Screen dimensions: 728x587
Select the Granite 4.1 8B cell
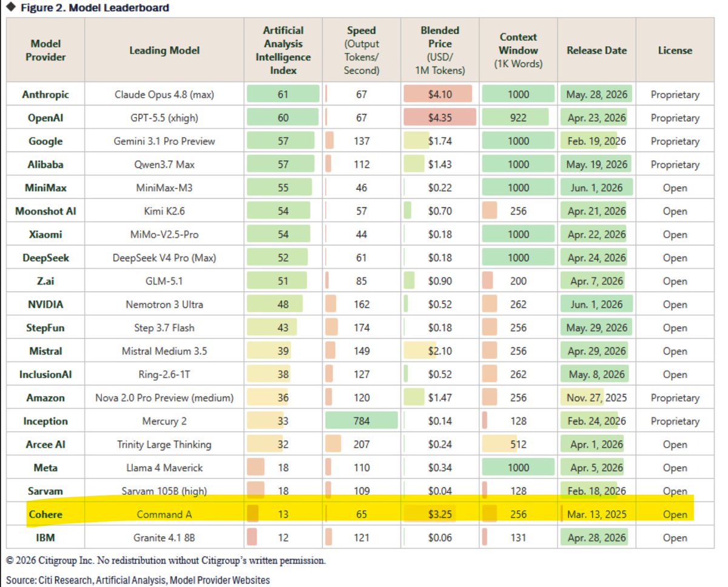164,538
